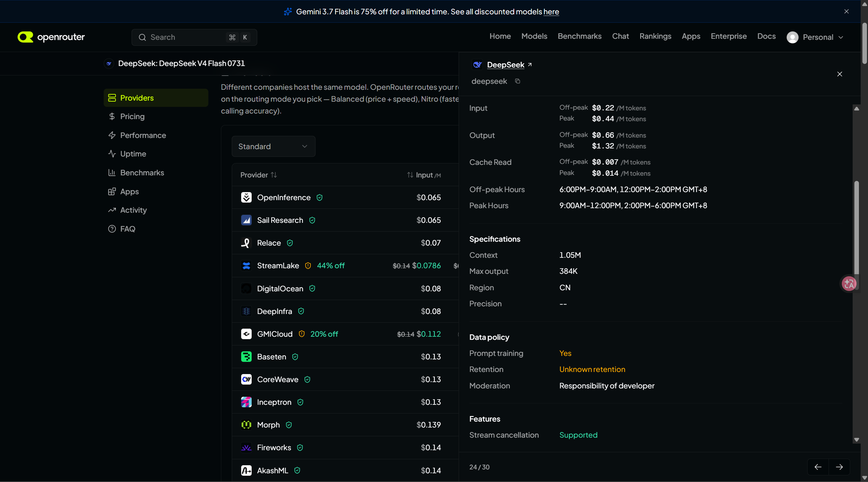The width and height of the screenshot is (868, 482).
Task: Go to next provider with right arrow
Action: (839, 467)
